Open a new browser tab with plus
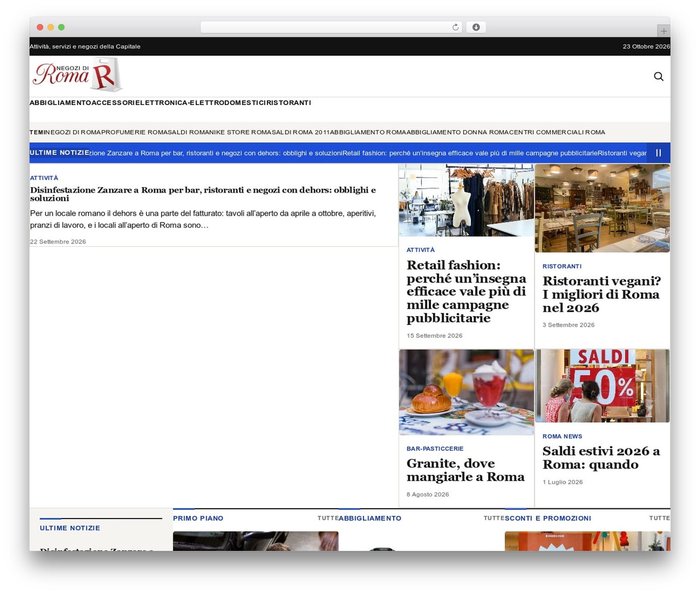This screenshot has width=700, height=593. (663, 31)
